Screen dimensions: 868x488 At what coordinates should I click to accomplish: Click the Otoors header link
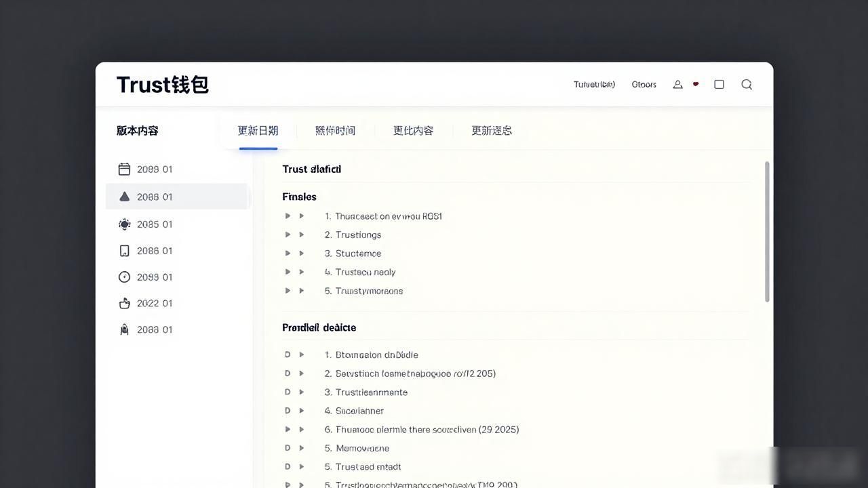tap(644, 85)
